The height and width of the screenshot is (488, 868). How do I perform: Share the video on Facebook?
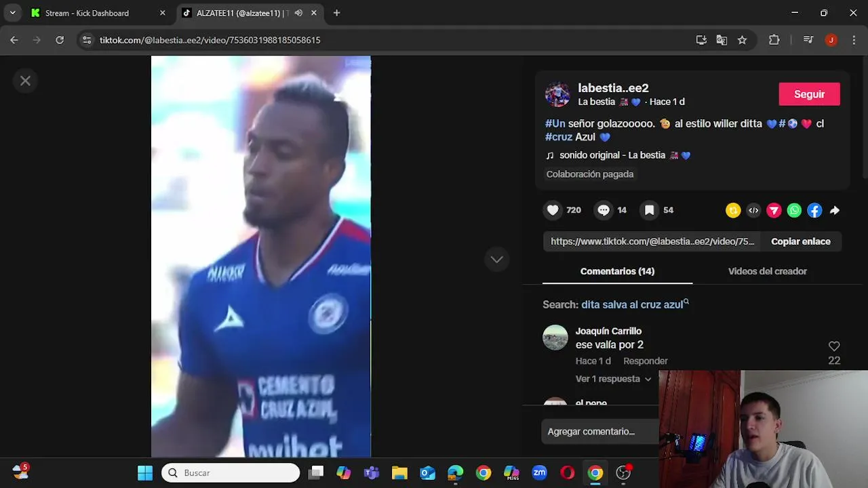point(814,211)
